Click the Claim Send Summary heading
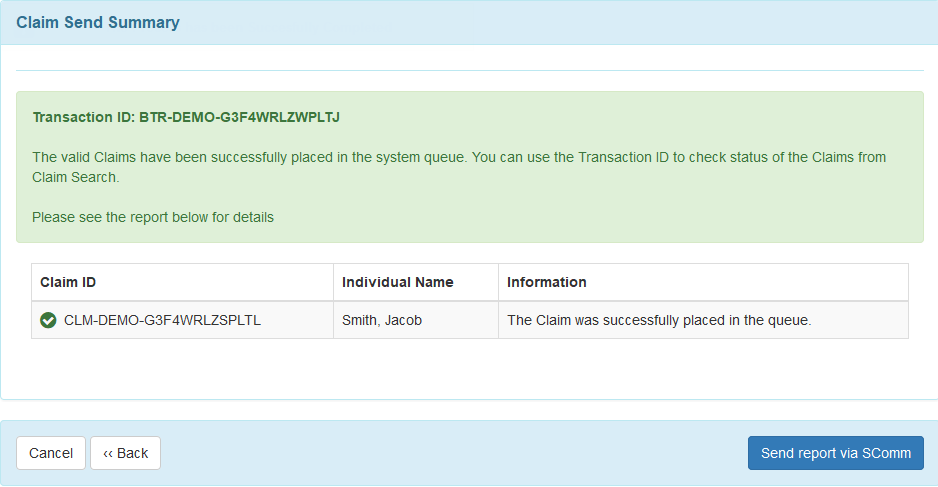Image resolution: width=938 pixels, height=487 pixels. (98, 23)
